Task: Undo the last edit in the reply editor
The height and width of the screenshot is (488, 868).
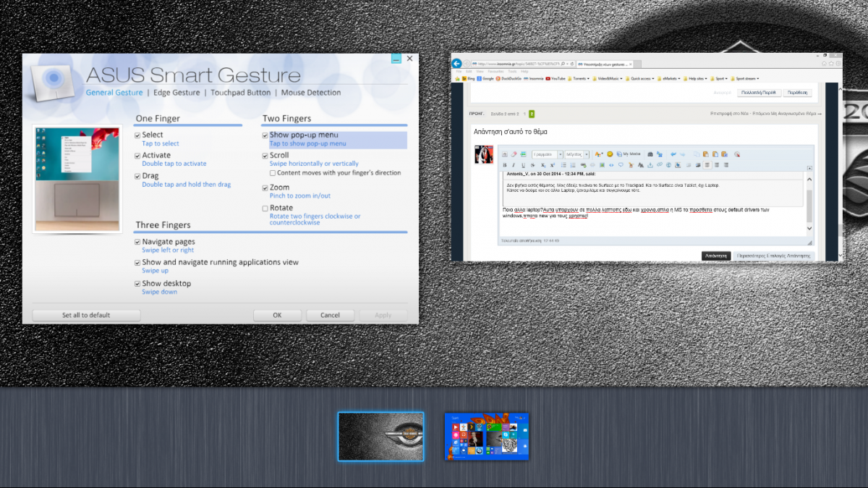Action: tap(673, 154)
